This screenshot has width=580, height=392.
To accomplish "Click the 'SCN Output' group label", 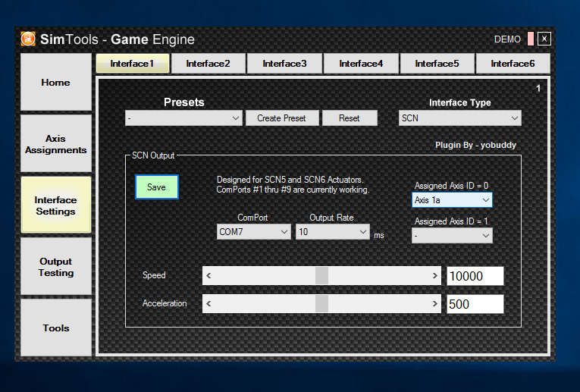I will click(x=153, y=155).
